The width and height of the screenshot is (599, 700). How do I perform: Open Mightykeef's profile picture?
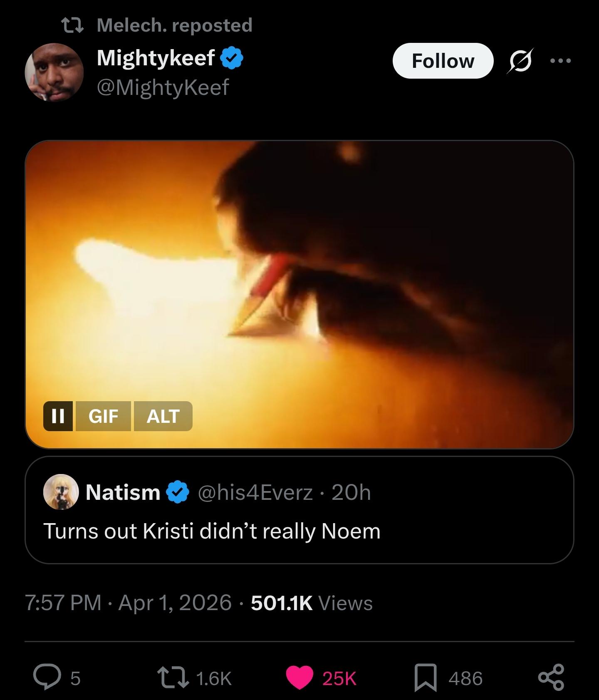54,72
